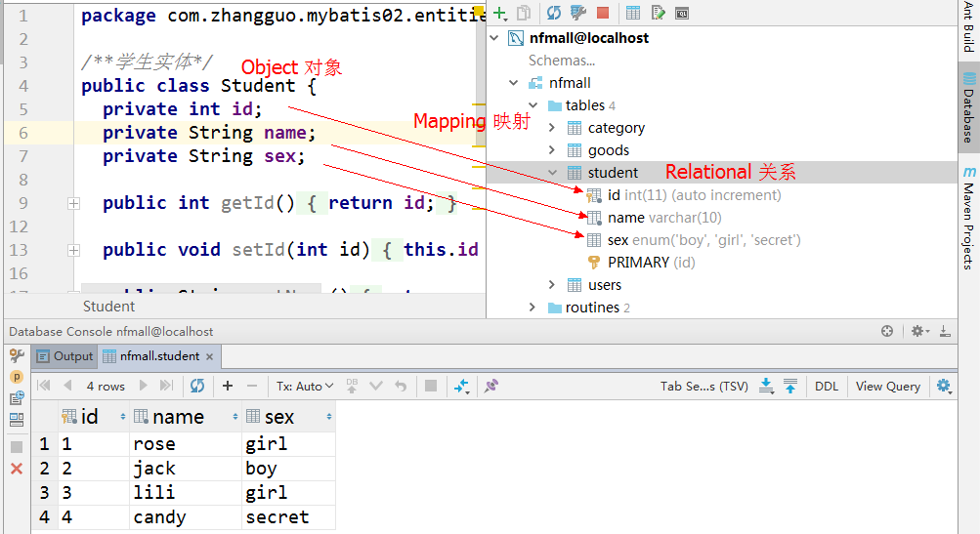Collapse the student table node
Screen dimensions: 980x534
[x=552, y=173]
